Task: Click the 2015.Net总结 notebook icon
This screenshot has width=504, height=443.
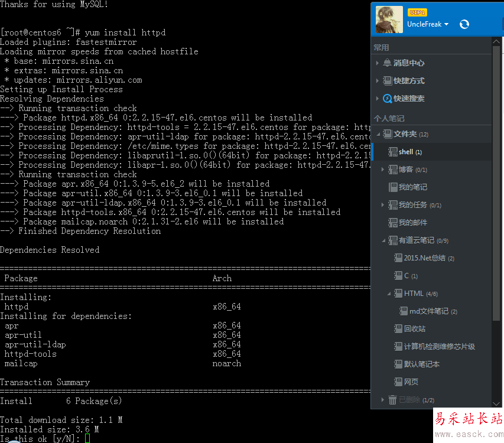Action: 398,258
